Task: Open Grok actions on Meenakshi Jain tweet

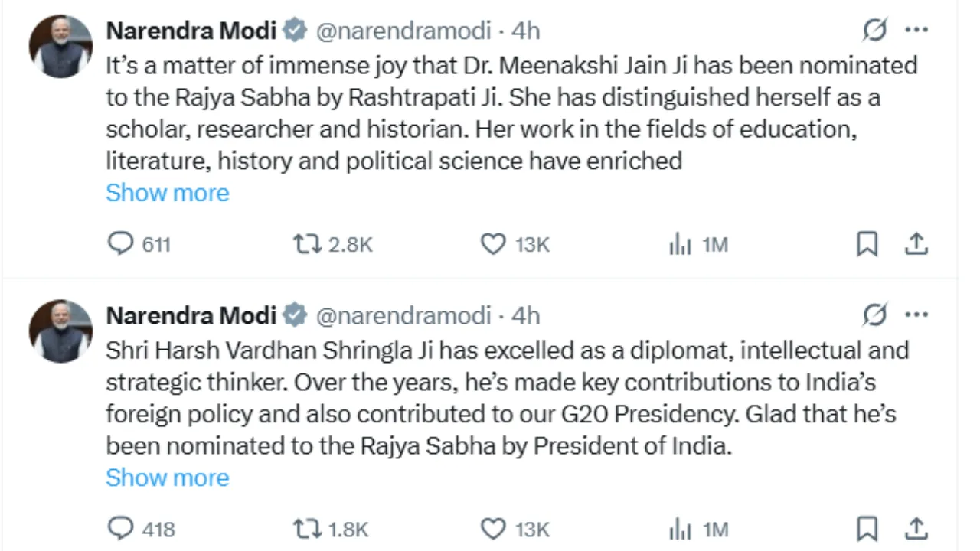Action: click(874, 30)
